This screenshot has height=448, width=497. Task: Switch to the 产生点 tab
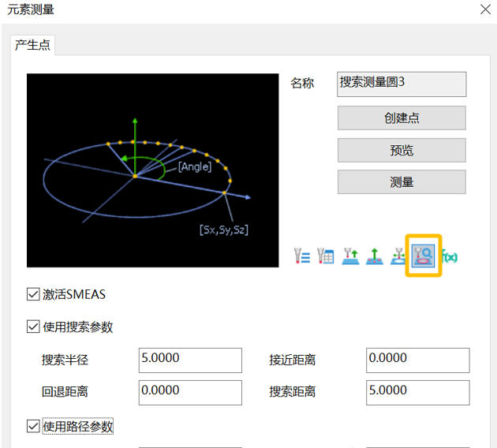33,45
